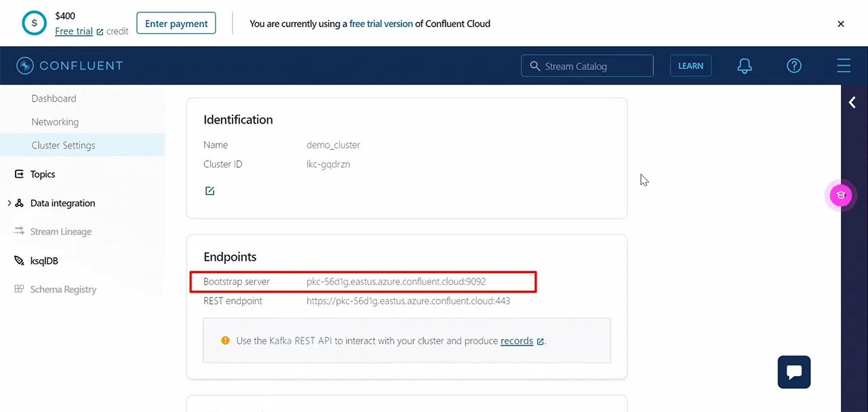868x412 pixels.
Task: Click the external link icon after records
Action: (x=540, y=341)
